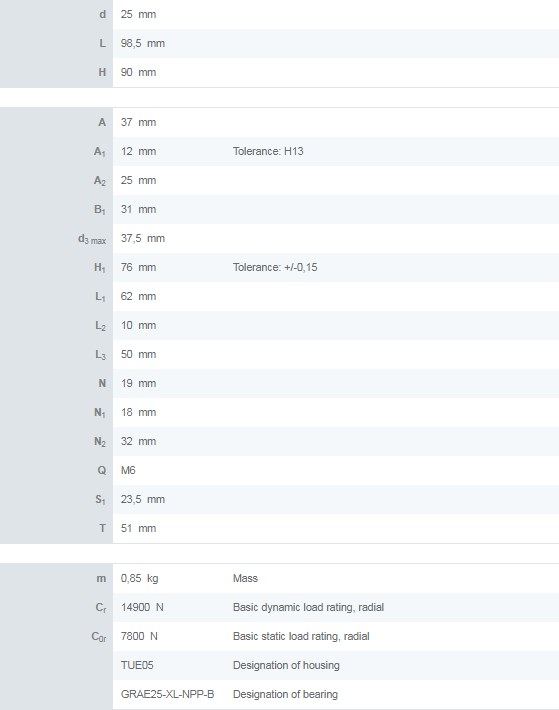Select the N2 32 mm value

(x=138, y=441)
